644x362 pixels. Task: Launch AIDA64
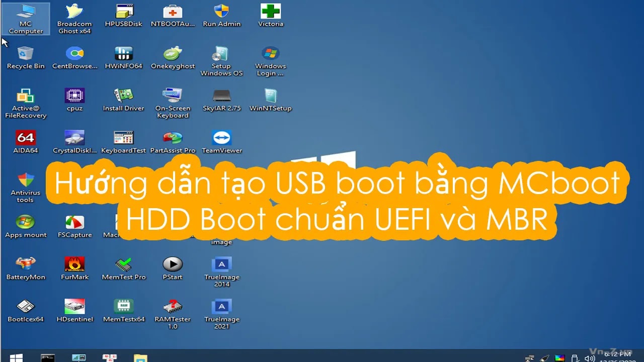[x=26, y=142]
